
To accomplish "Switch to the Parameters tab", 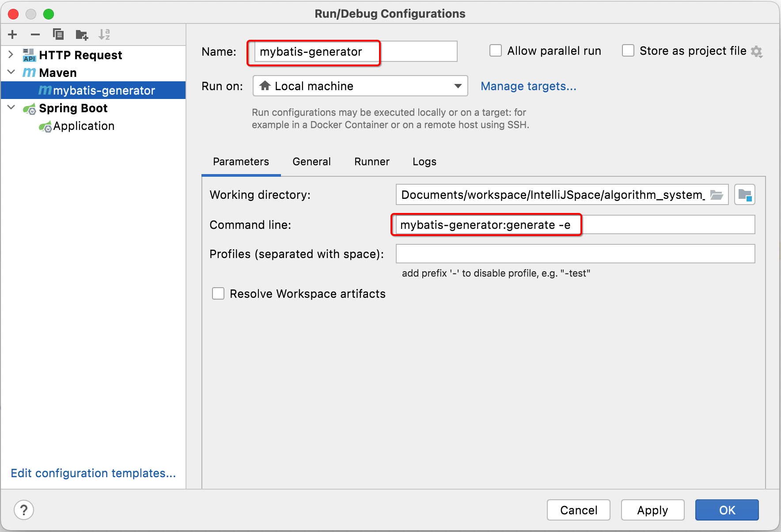I will 241,162.
